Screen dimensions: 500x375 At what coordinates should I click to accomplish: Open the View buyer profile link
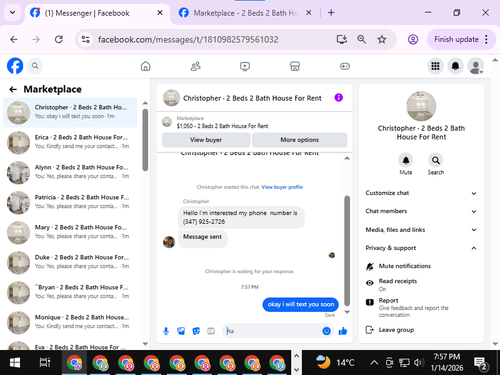pos(282,187)
